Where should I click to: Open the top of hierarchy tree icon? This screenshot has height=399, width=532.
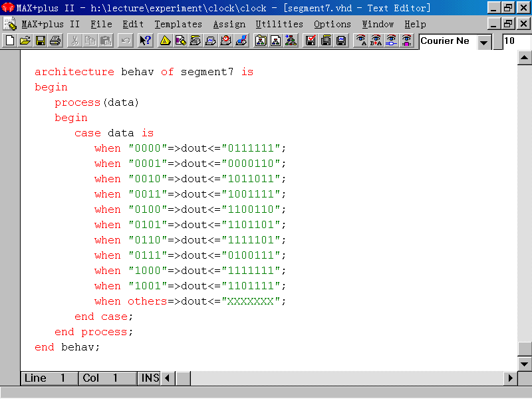[291, 41]
